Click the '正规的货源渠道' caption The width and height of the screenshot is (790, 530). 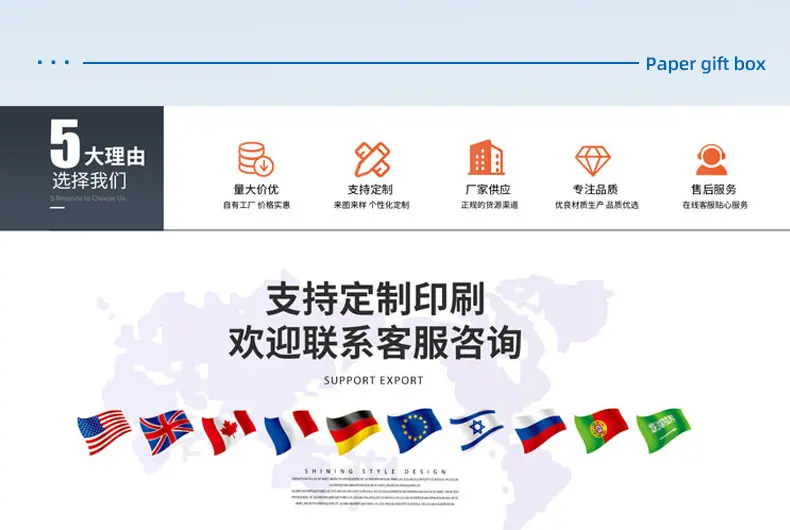pyautogui.click(x=490, y=205)
